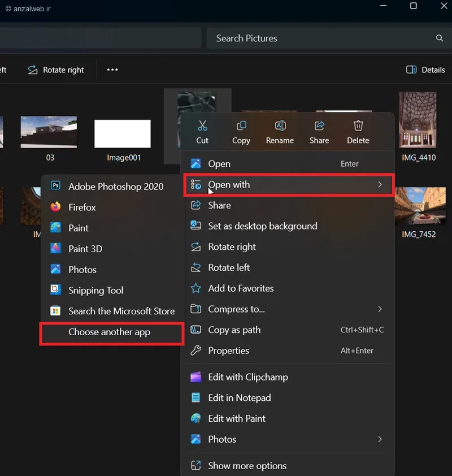Select Set as desktop background
The image size is (452, 476).
pyautogui.click(x=262, y=226)
